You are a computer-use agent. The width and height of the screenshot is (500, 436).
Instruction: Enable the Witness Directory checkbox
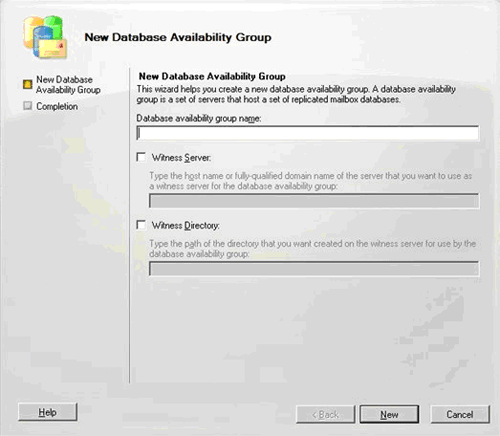[x=141, y=225]
